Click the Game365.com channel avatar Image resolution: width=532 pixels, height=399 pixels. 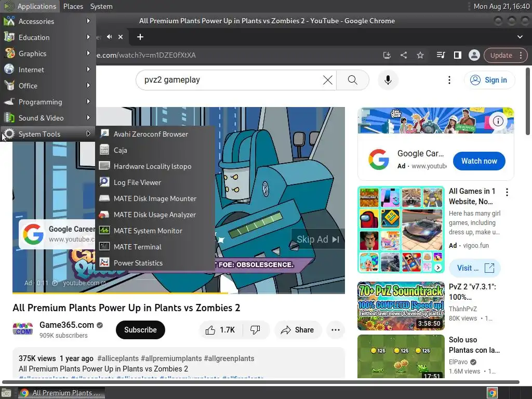point(23,329)
